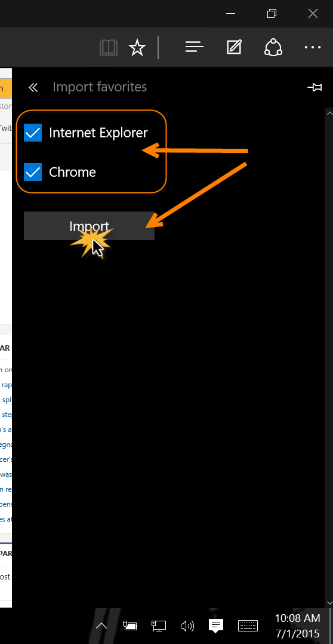333x644 pixels.
Task: Open the Hub three-lines icon
Action: click(x=195, y=47)
